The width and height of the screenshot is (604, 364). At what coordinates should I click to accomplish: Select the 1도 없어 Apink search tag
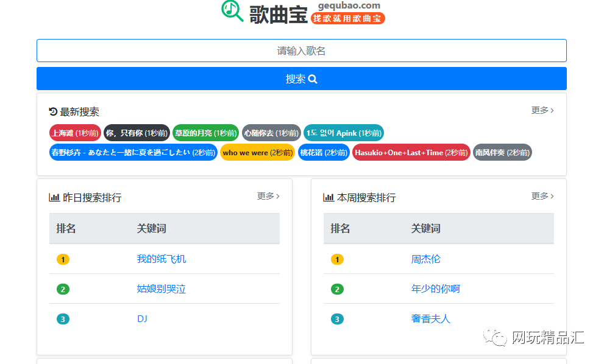tap(344, 133)
